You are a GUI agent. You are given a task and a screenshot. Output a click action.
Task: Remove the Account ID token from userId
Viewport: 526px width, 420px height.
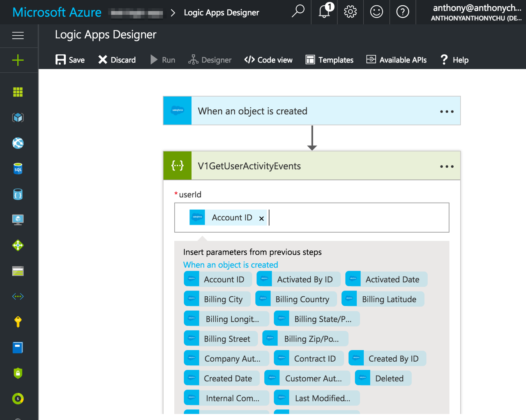coord(261,218)
